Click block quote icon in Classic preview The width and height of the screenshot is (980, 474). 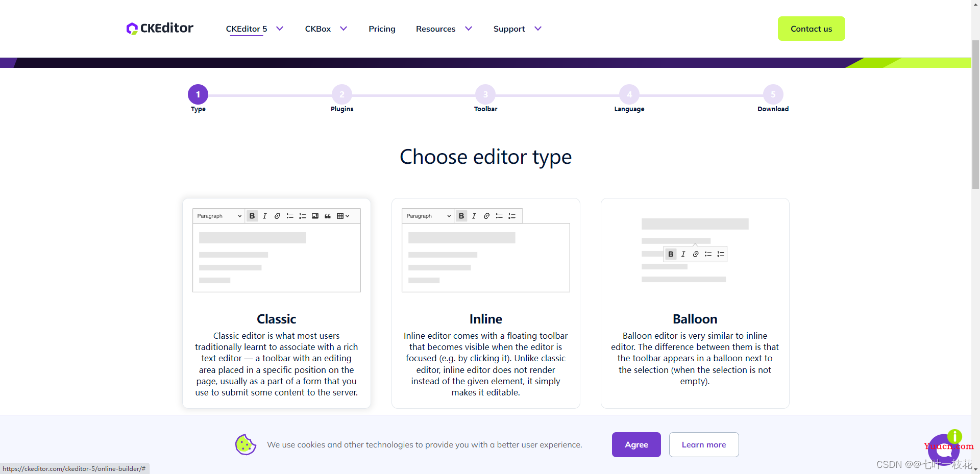(328, 216)
